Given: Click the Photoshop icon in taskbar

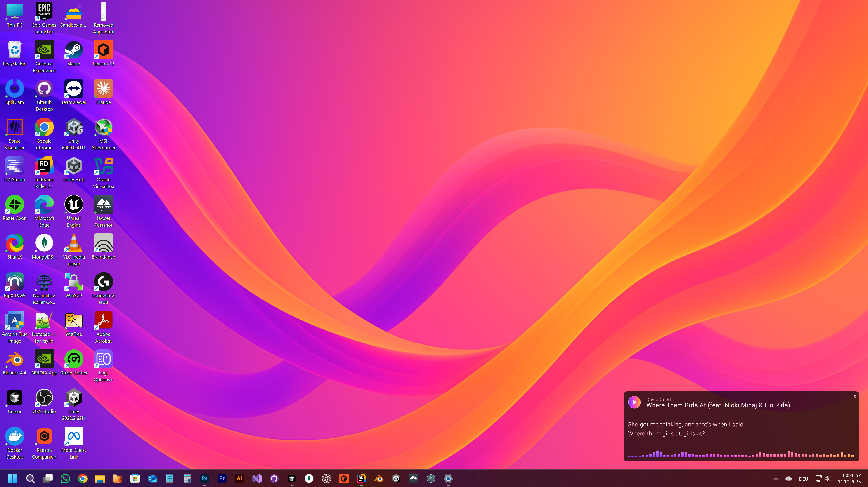Looking at the screenshot, I should (x=204, y=478).
